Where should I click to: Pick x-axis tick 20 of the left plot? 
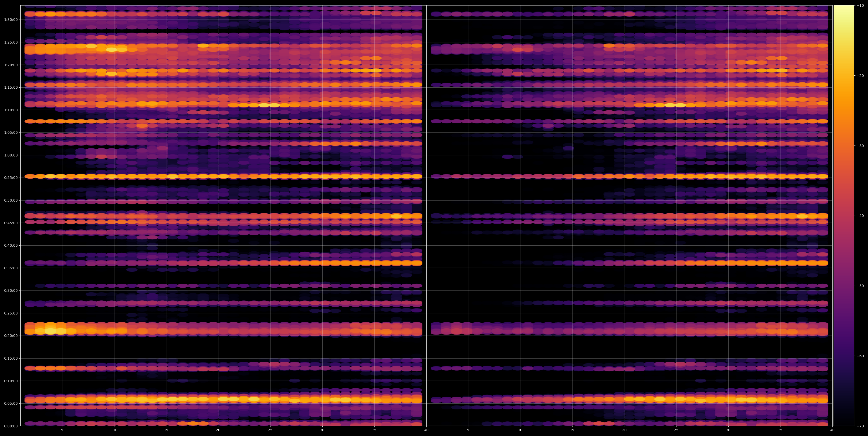218,430
